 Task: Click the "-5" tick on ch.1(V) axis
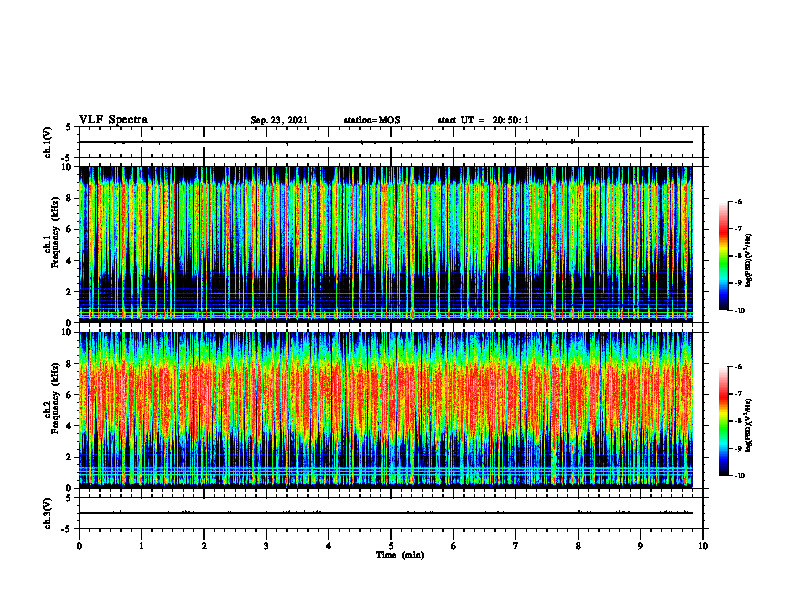pyautogui.click(x=67, y=158)
